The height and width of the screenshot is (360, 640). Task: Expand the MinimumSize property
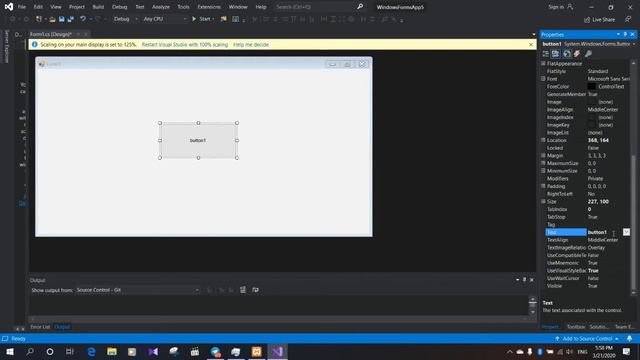(x=543, y=171)
